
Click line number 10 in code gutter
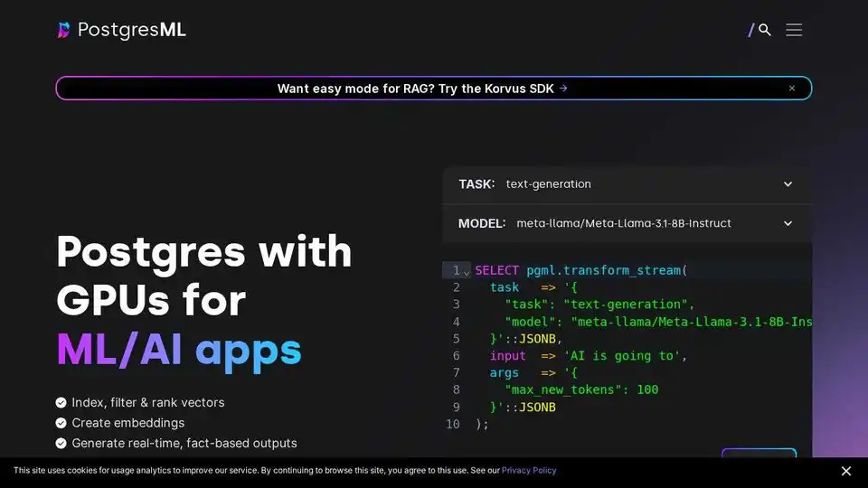pos(453,425)
